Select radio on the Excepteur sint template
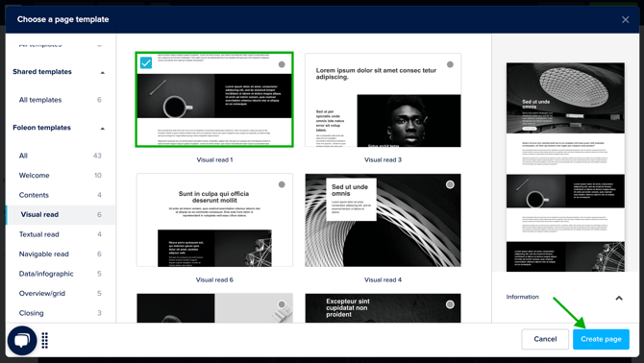The width and height of the screenshot is (644, 363). point(450,304)
